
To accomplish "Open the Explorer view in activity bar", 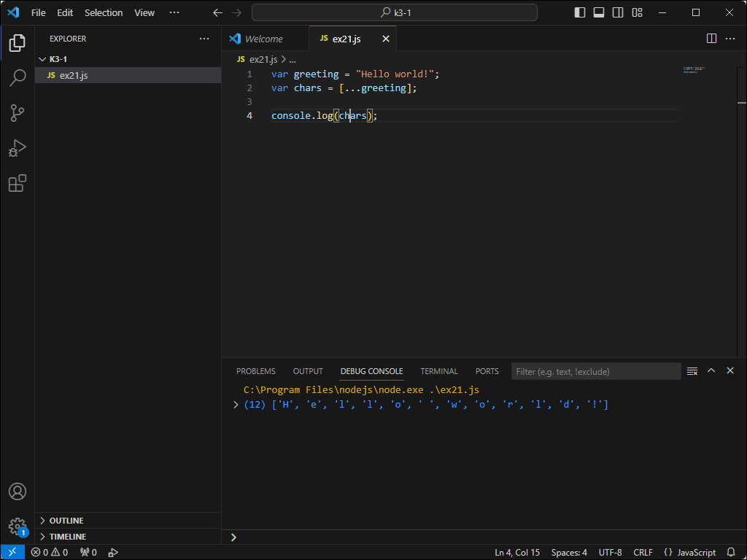I will (x=18, y=43).
